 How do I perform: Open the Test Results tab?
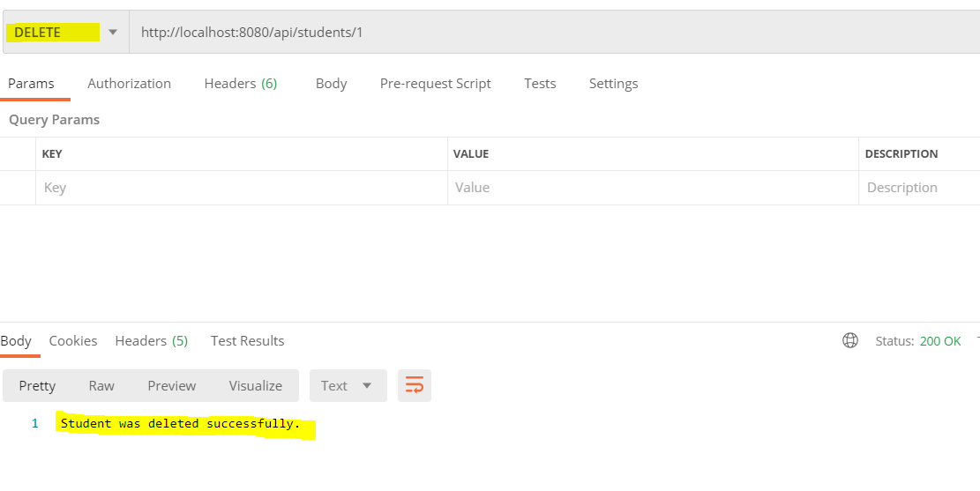247,340
